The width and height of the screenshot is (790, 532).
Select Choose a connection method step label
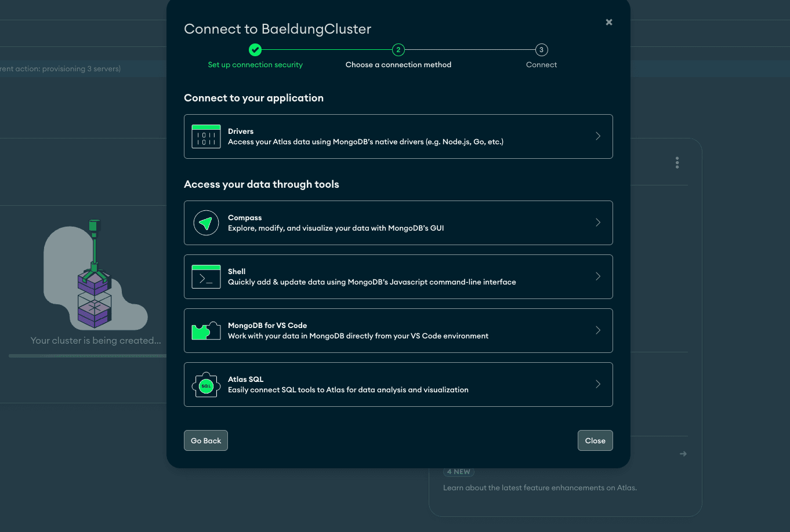pyautogui.click(x=398, y=65)
